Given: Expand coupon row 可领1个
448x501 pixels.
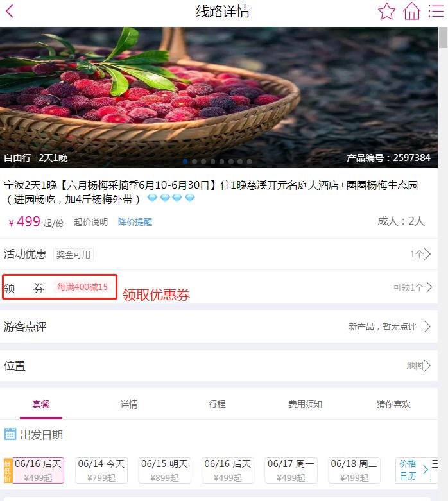Looking at the screenshot, I should pos(219,287).
